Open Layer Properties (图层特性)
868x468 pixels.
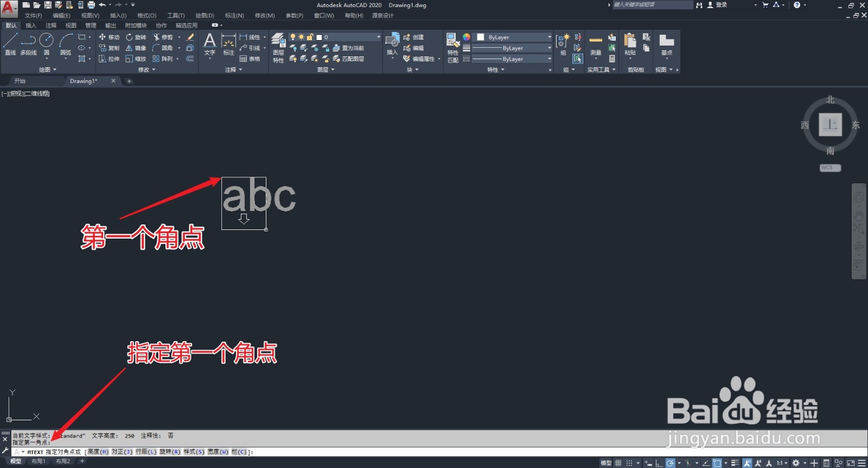pyautogui.click(x=278, y=48)
